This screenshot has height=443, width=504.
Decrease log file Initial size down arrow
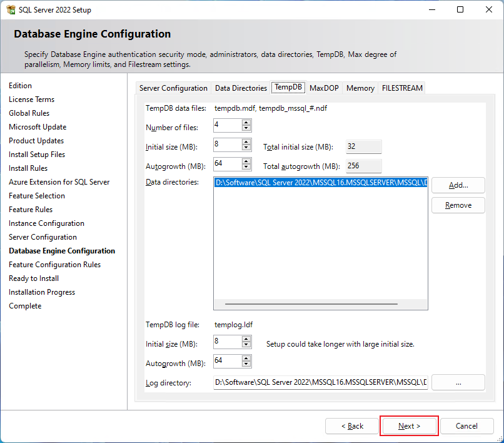click(246, 345)
